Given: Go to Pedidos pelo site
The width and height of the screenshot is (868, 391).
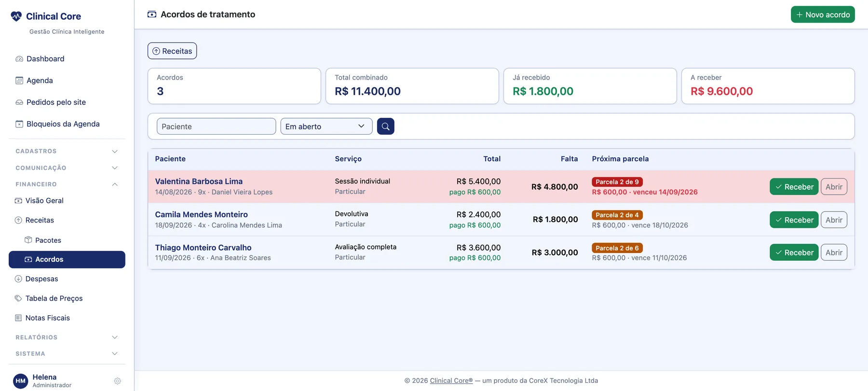Looking at the screenshot, I should point(67,102).
